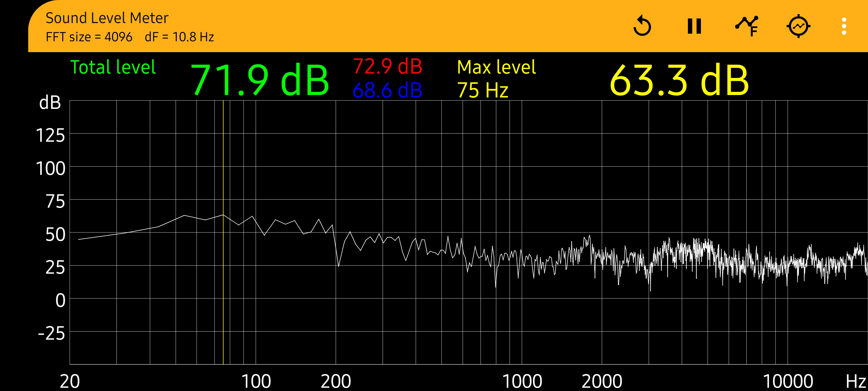This screenshot has height=391, width=868.
Task: Tap the red 72.9 dB value
Action: point(388,66)
